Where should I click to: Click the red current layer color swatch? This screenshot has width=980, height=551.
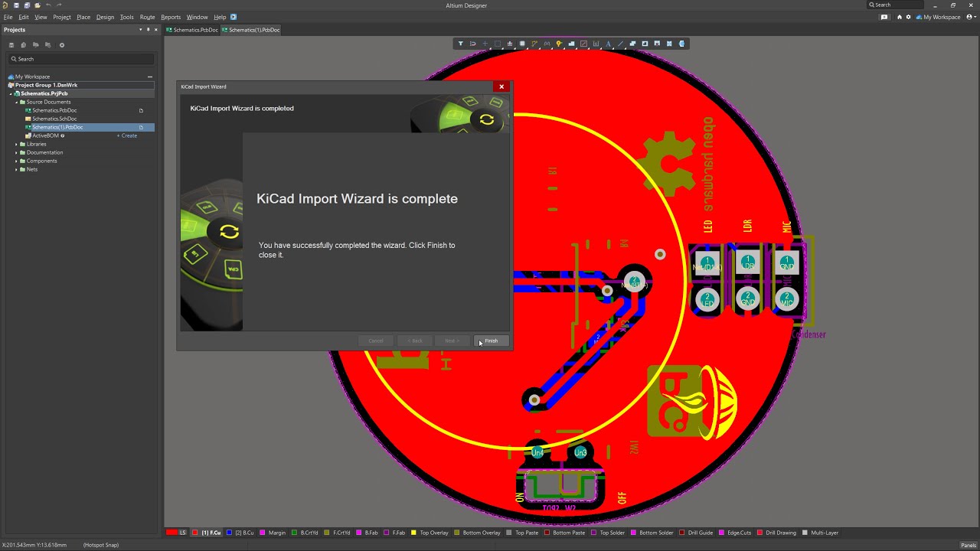(171, 533)
